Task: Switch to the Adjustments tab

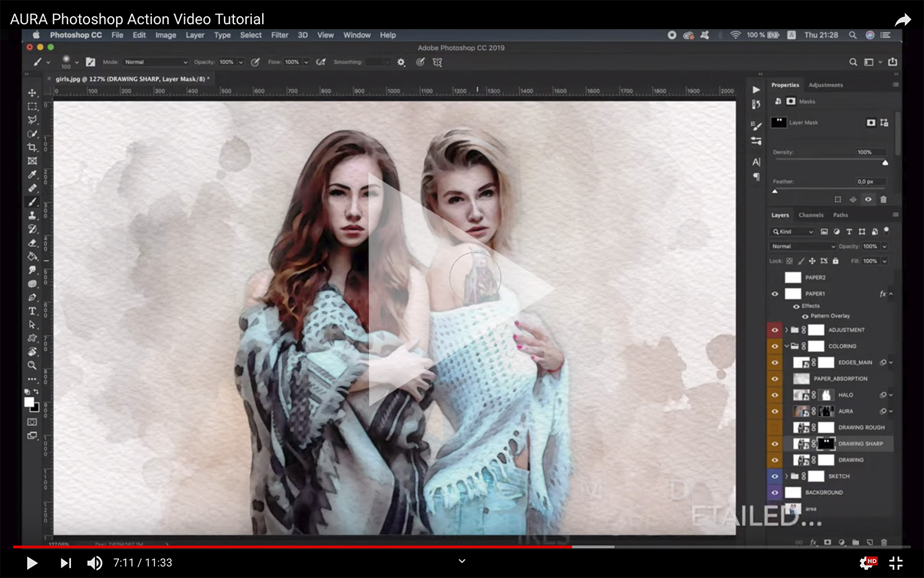Action: (825, 85)
